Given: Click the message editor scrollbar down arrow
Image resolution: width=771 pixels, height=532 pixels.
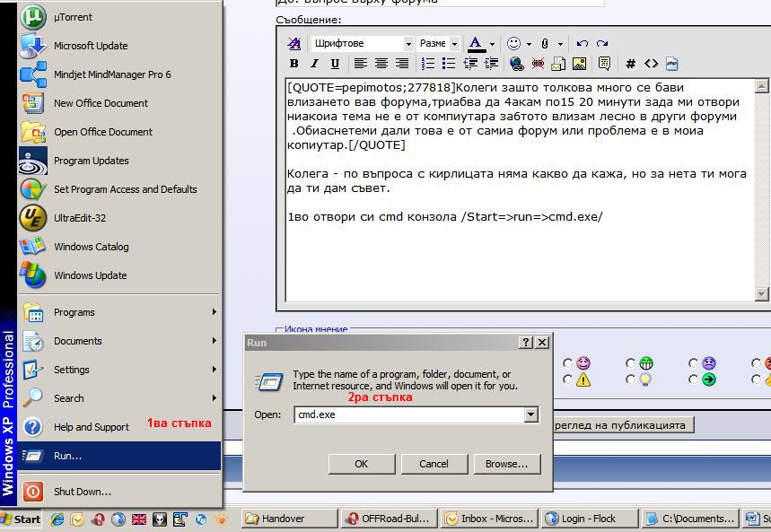Looking at the screenshot, I should coord(762,293).
